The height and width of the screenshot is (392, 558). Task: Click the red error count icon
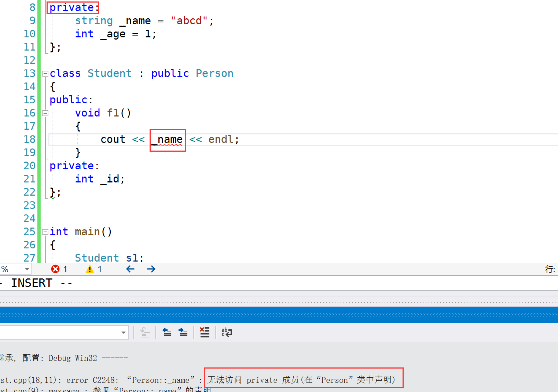coord(55,269)
